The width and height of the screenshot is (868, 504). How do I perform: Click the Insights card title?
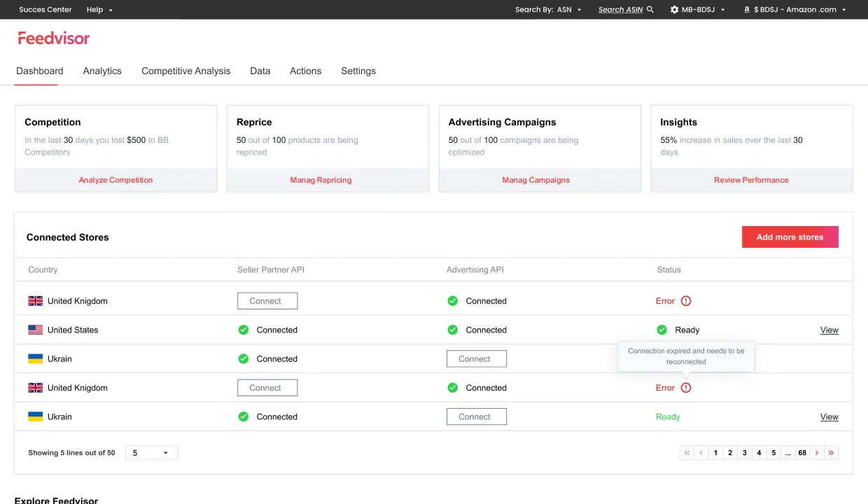679,122
